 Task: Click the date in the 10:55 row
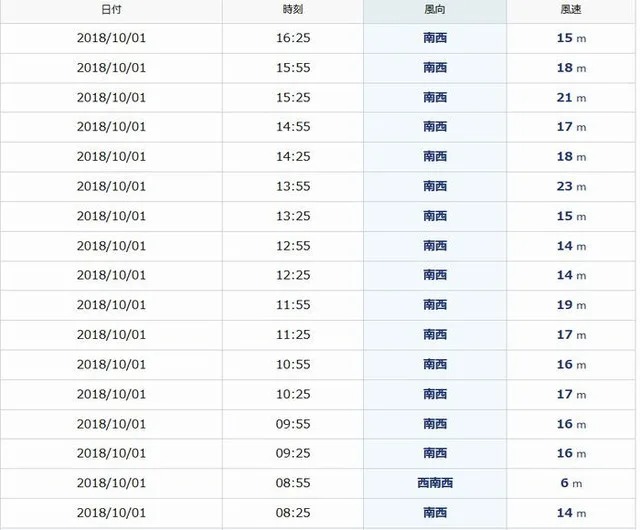[111, 365]
